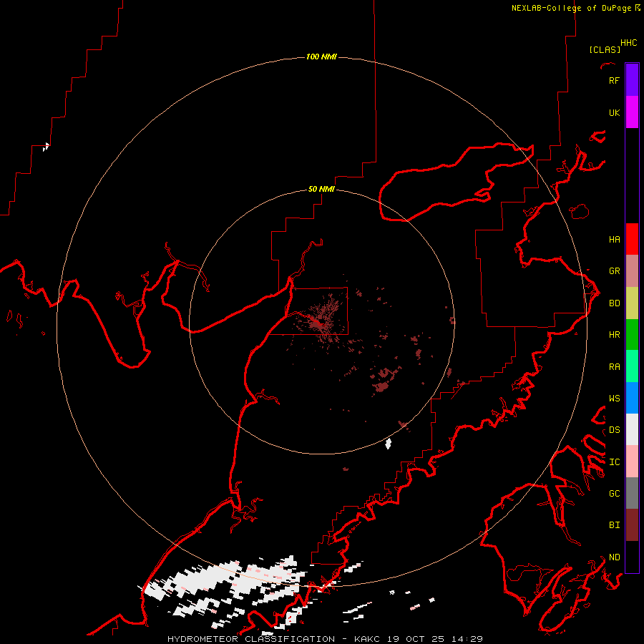
Task: Select the BI dark-red legend swatch
Action: [x=632, y=525]
